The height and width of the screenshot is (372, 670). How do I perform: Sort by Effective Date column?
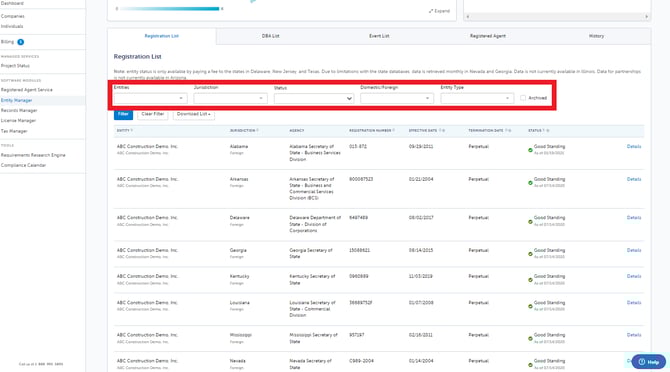tap(426, 130)
